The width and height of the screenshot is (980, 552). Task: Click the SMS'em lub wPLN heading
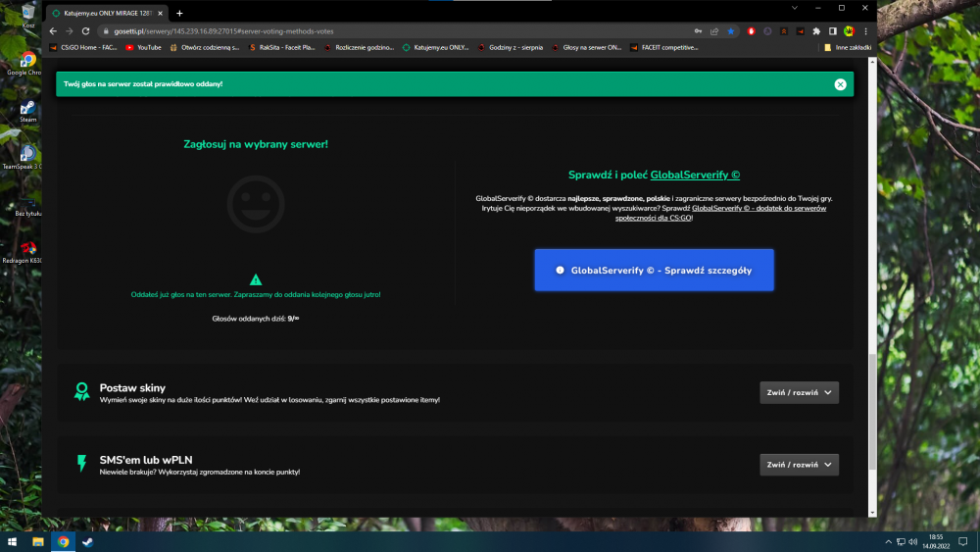[x=146, y=460]
